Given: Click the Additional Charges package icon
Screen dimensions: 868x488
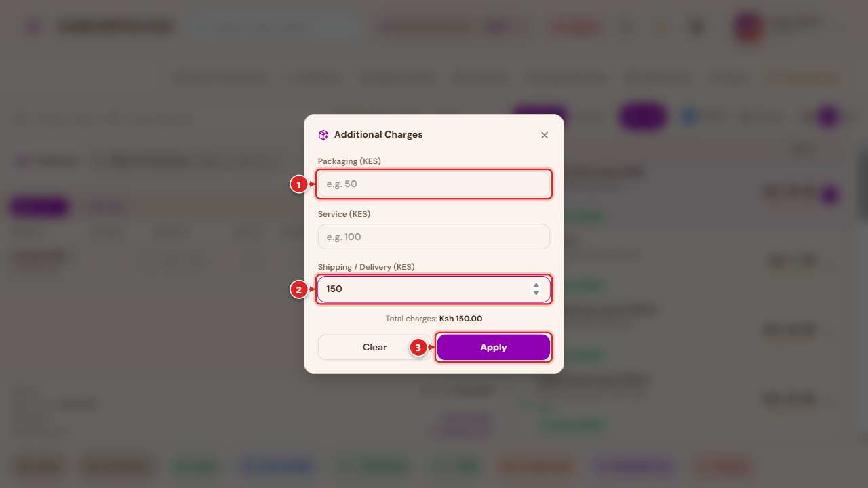Looking at the screenshot, I should [x=323, y=135].
